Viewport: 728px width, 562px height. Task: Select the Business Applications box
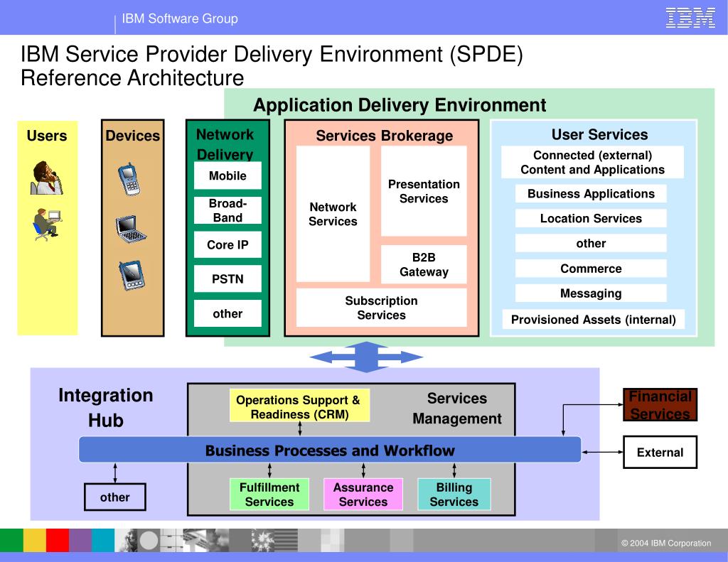click(591, 193)
